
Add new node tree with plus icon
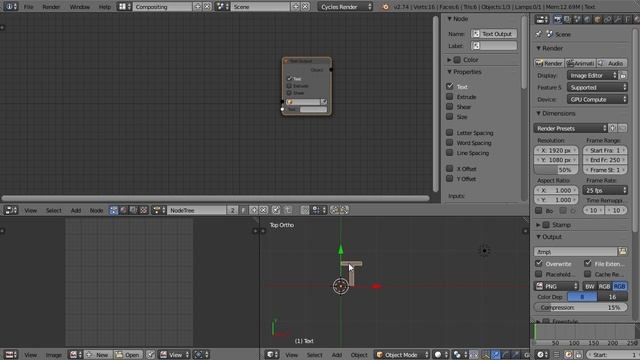tap(253, 210)
